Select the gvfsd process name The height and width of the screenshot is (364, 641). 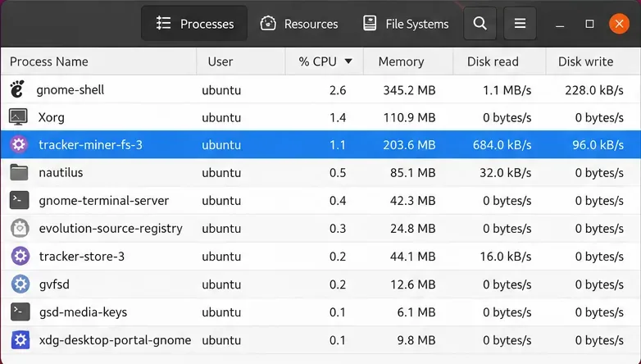point(54,284)
